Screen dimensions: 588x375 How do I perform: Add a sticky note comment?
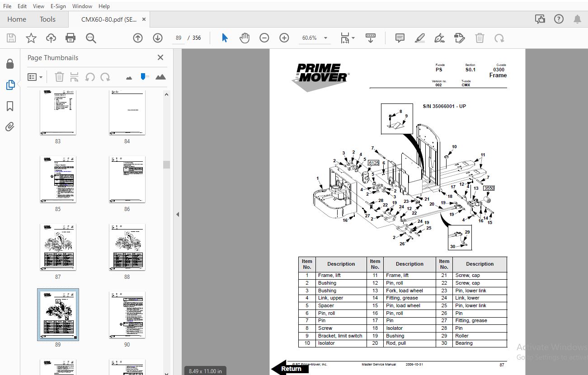(x=400, y=38)
